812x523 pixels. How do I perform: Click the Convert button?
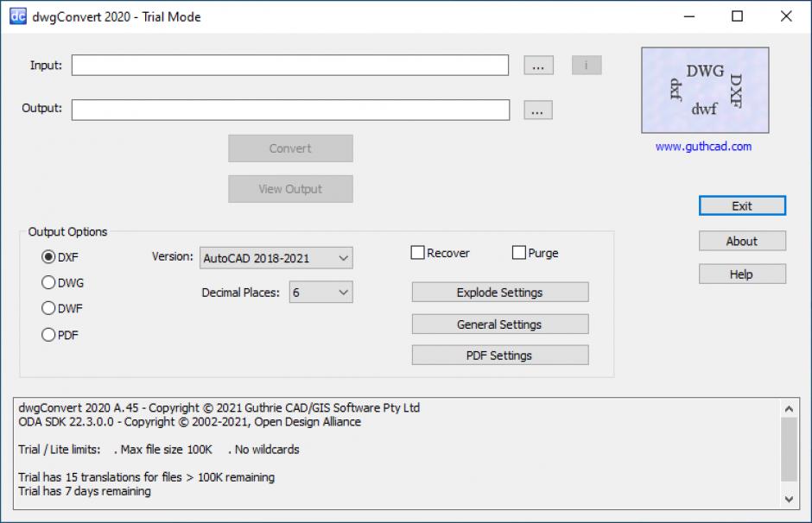[290, 148]
